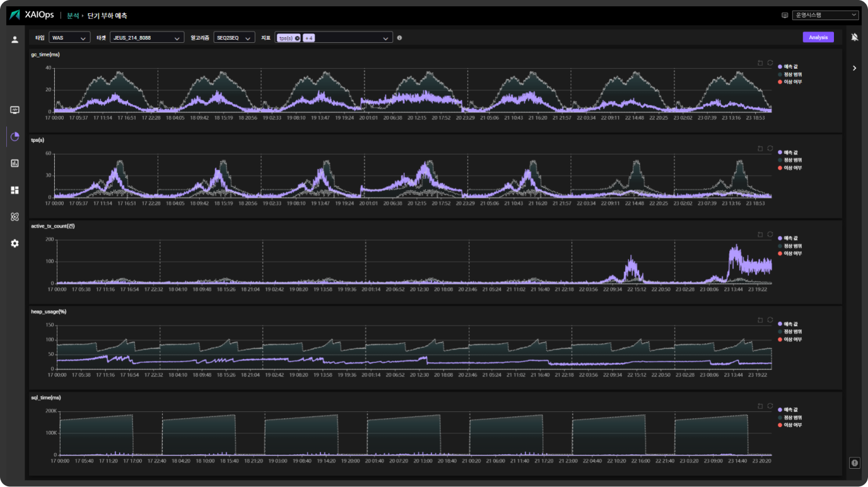Image resolution: width=868 pixels, height=487 pixels.
Task: Refresh the heap_usage(%) chart
Action: 770,320
